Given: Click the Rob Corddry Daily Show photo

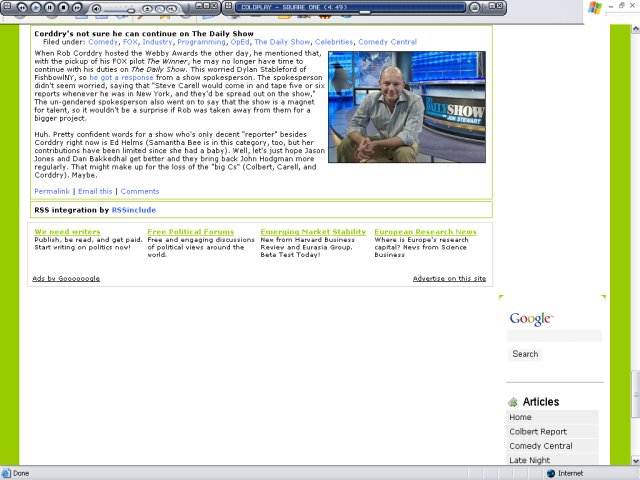Looking at the screenshot, I should pos(407,107).
